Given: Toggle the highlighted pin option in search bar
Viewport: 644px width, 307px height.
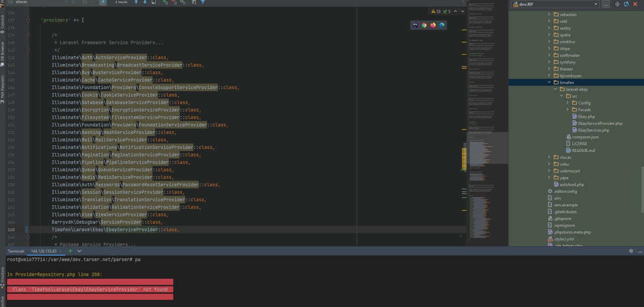Looking at the screenshot, I should point(103,3).
